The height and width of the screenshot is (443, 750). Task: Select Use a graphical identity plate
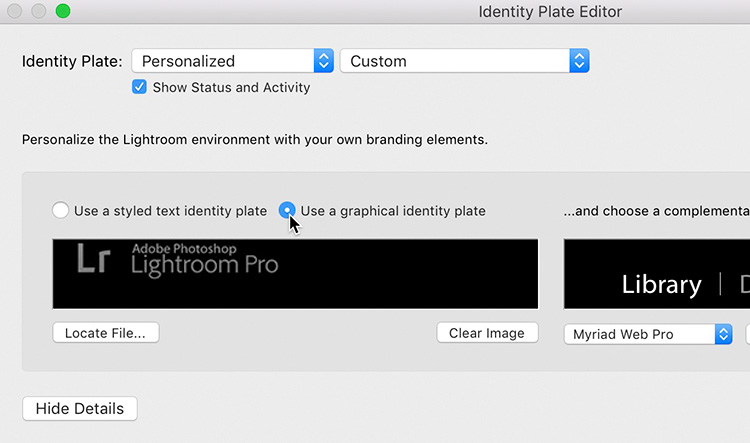pos(287,210)
